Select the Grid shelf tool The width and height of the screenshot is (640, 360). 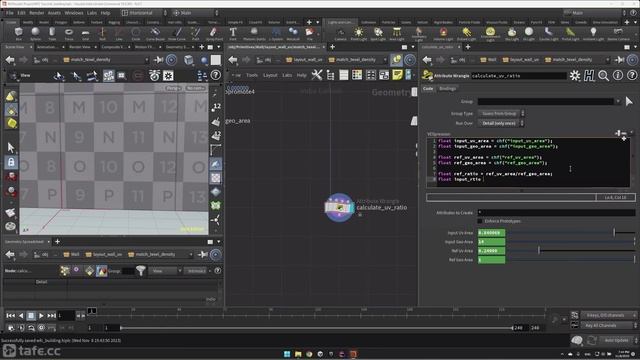85,33
